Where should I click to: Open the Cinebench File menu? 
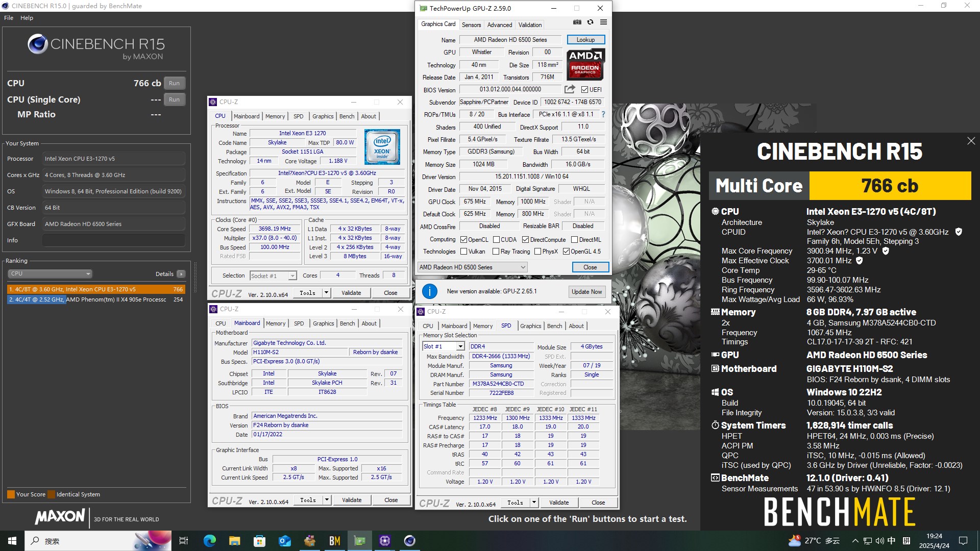(9, 18)
